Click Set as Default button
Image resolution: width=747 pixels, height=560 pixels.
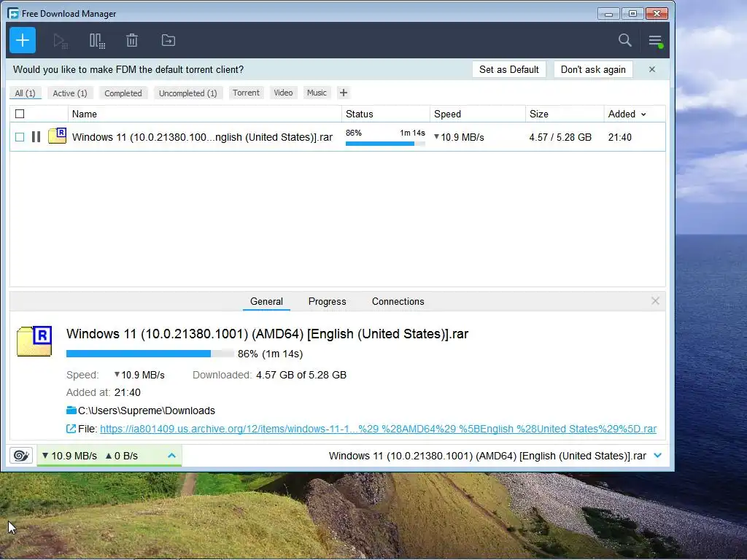[x=508, y=69]
